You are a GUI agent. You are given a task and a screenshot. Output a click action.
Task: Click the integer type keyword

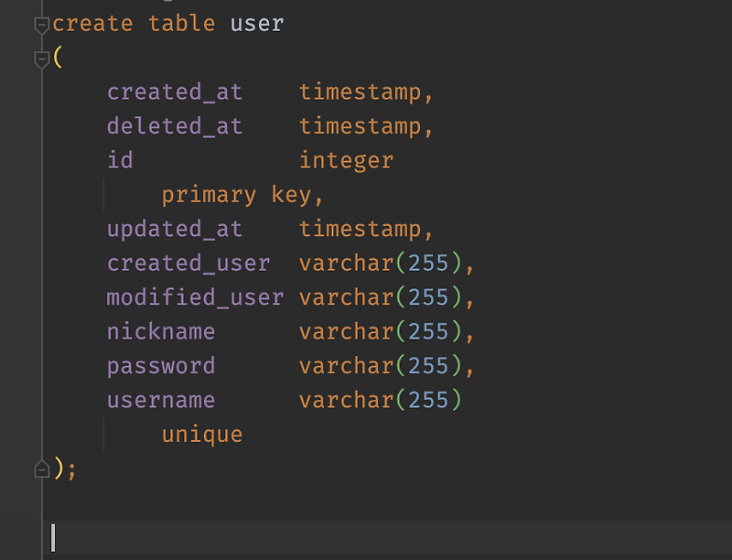[x=347, y=160]
